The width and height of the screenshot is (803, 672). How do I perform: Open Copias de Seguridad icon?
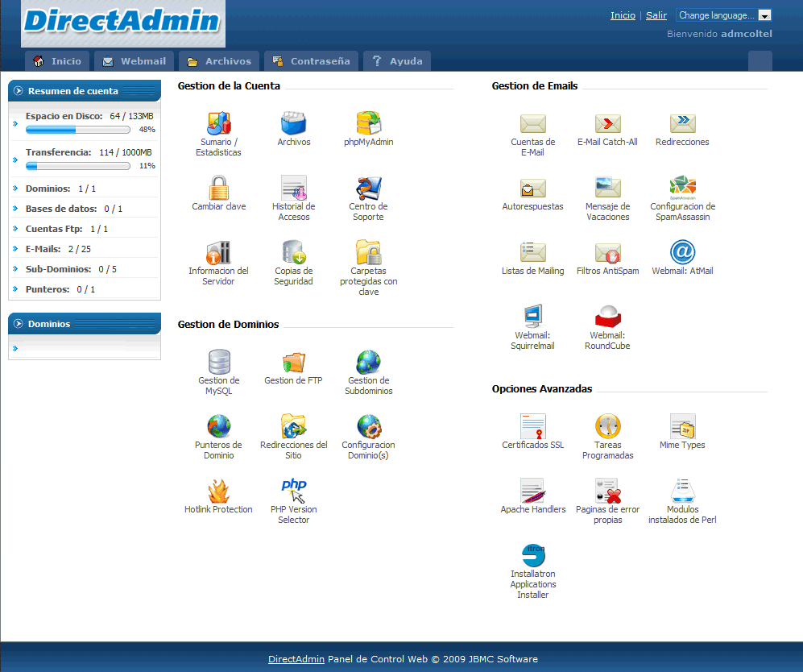pos(293,252)
